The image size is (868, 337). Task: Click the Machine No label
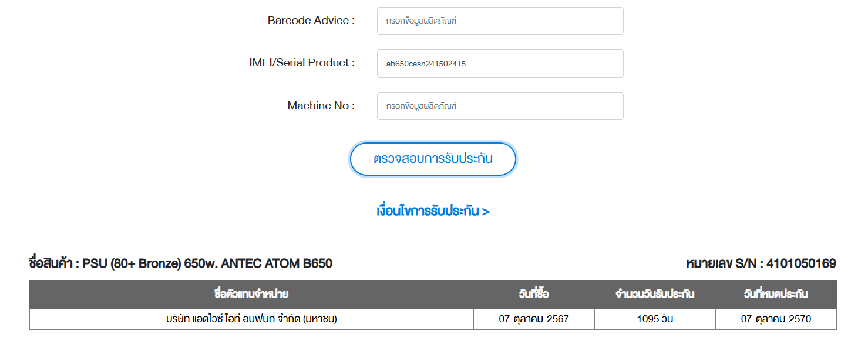click(x=321, y=106)
